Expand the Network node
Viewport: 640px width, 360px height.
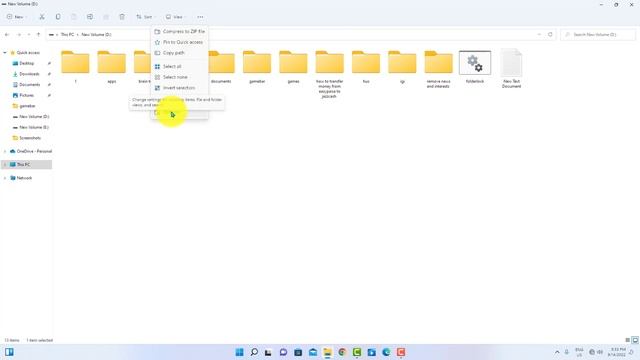tap(5, 178)
